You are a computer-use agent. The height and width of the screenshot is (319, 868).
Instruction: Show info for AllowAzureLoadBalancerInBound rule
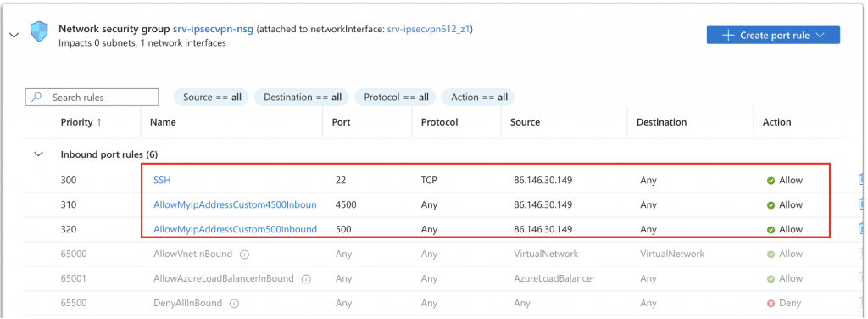(305, 279)
